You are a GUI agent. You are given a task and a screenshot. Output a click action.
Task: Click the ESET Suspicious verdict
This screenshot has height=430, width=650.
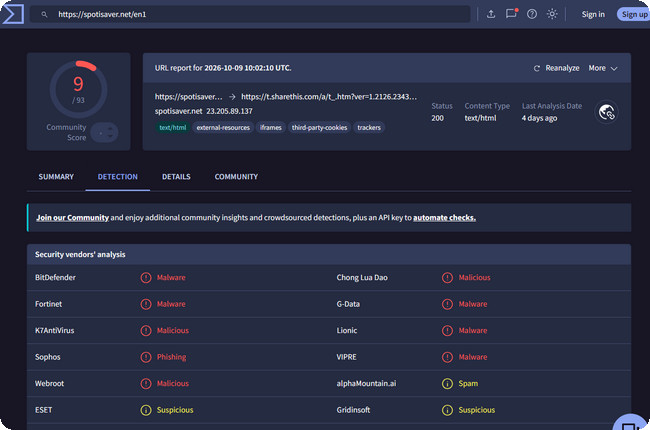(x=175, y=410)
